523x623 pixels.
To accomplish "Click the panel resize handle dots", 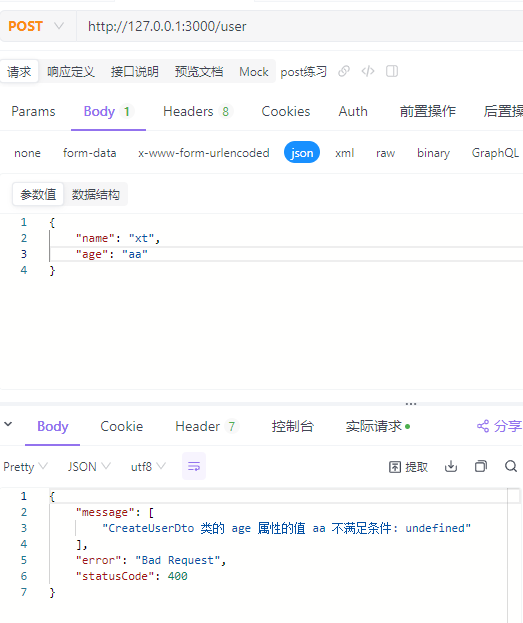I will click(x=411, y=404).
